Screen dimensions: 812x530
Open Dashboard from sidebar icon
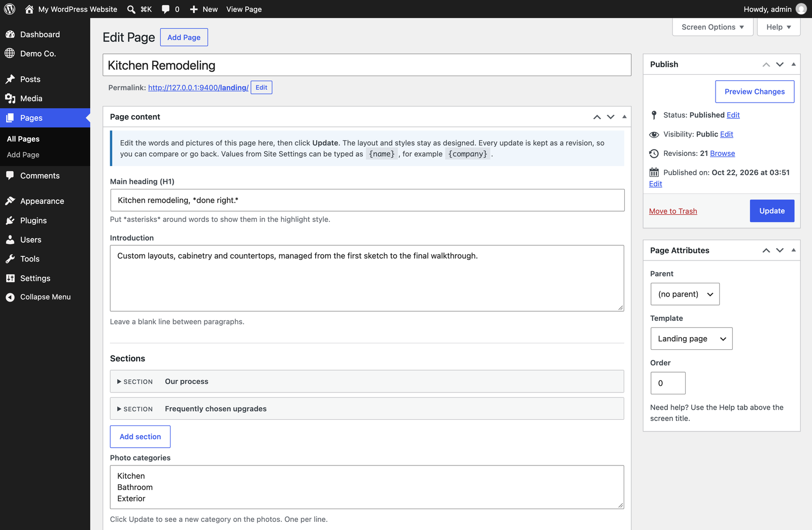pos(10,35)
